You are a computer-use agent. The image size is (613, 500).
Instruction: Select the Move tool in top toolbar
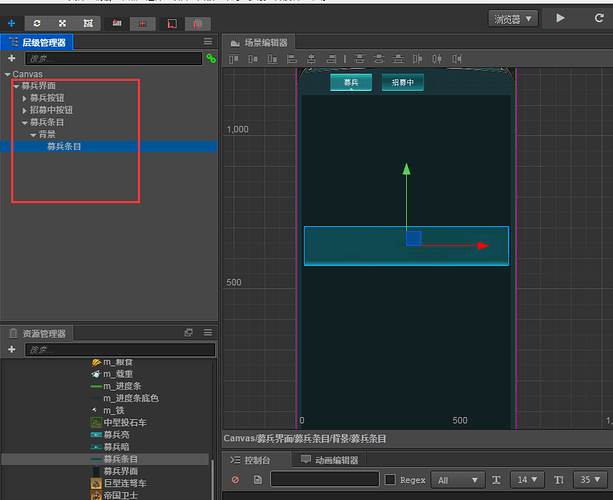tap(12, 22)
